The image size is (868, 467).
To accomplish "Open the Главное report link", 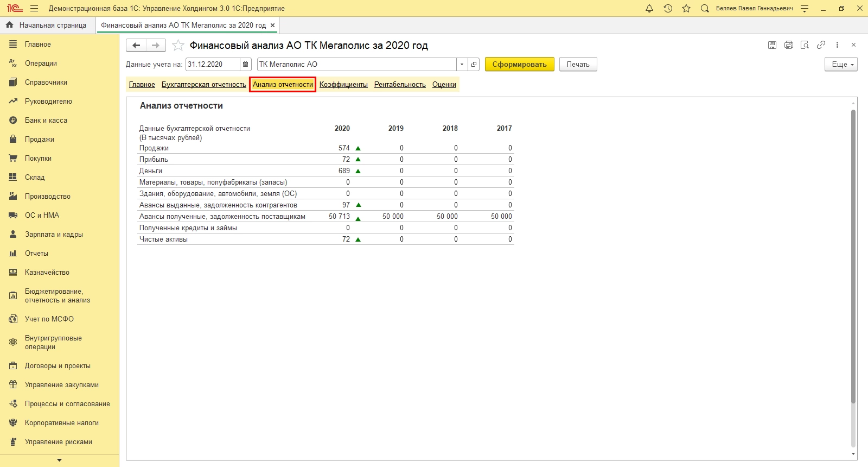I will pos(142,85).
